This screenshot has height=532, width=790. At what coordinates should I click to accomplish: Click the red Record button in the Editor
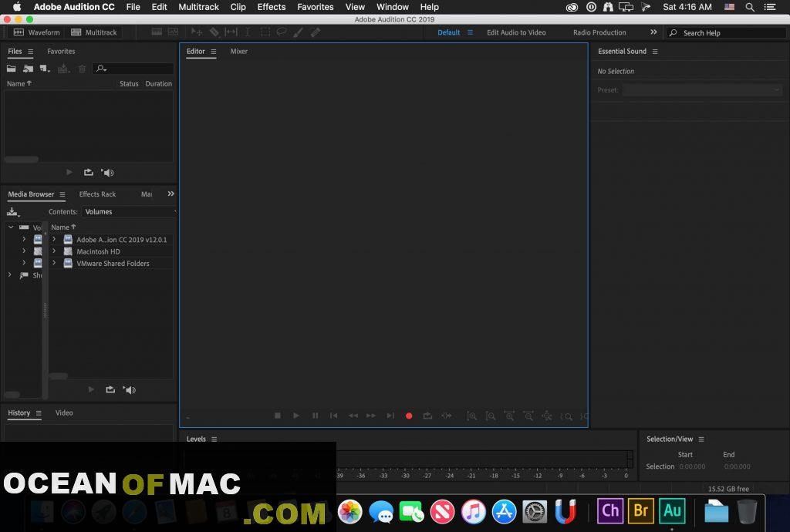click(409, 416)
